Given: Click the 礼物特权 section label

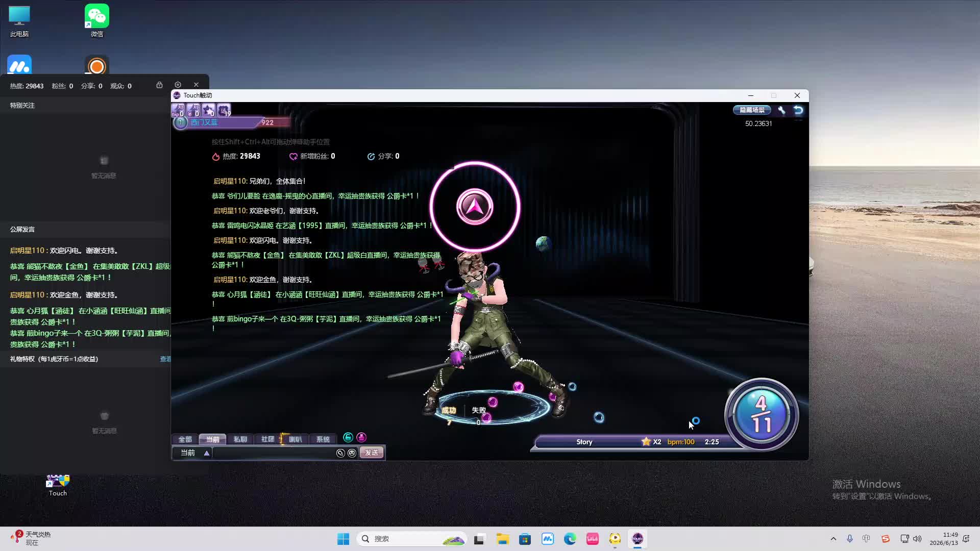Looking at the screenshot, I should tap(54, 359).
